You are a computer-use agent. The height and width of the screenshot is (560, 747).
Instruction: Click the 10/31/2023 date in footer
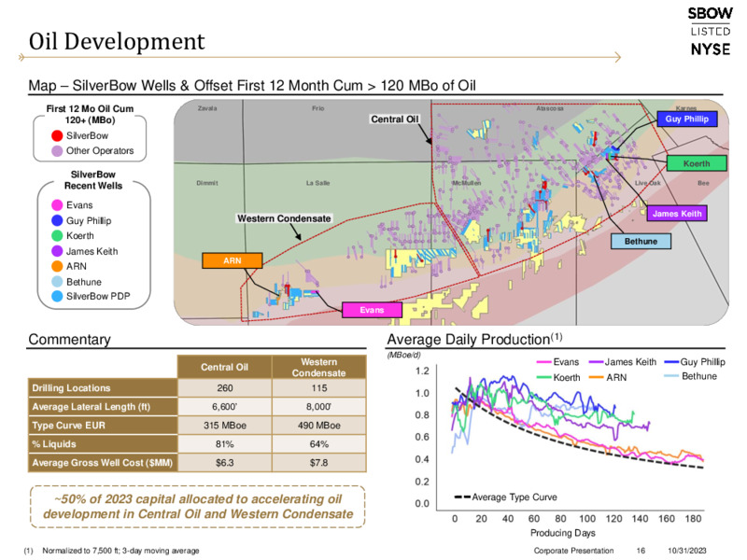686,551
